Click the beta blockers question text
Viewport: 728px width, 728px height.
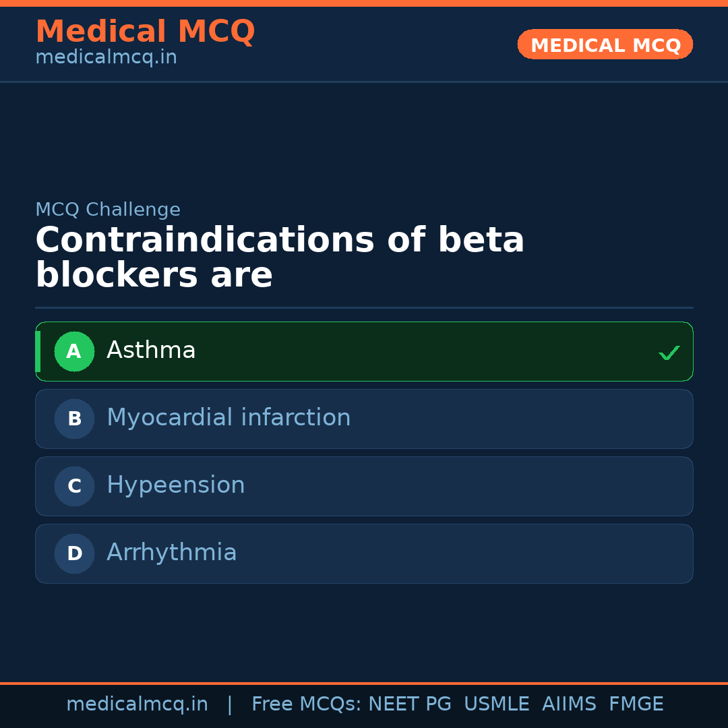tap(280, 258)
